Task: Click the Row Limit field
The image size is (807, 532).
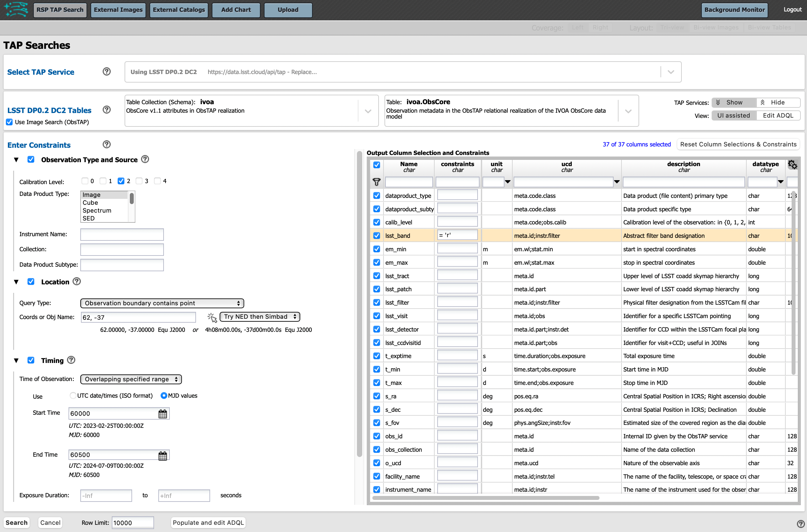Action: point(133,523)
